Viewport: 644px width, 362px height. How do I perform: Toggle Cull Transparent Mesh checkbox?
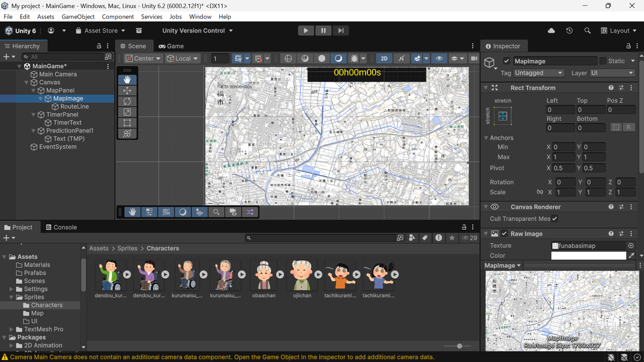click(554, 219)
